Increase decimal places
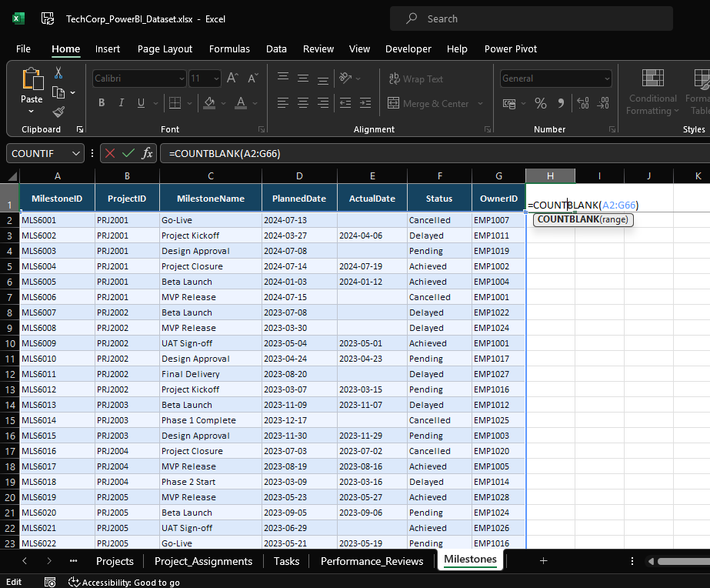 tap(583, 103)
